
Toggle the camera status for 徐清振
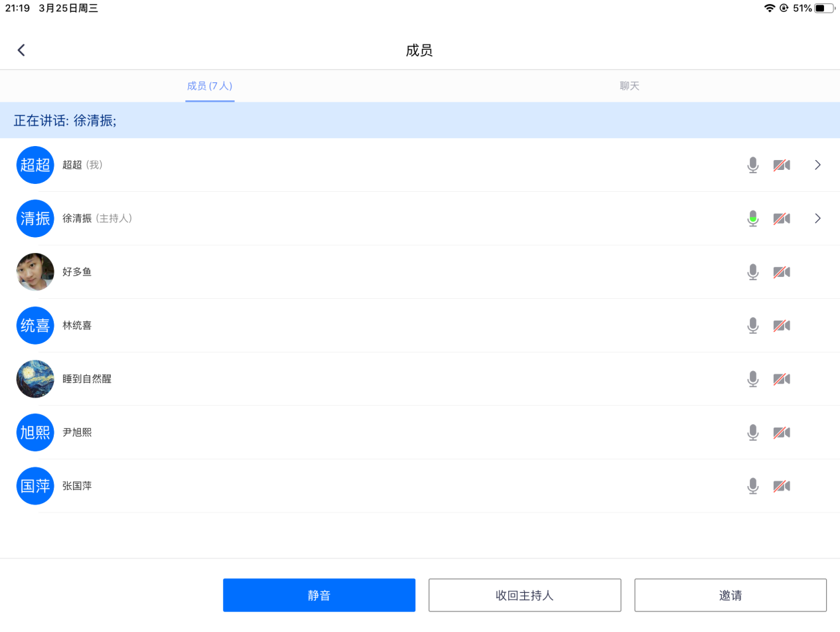click(782, 218)
